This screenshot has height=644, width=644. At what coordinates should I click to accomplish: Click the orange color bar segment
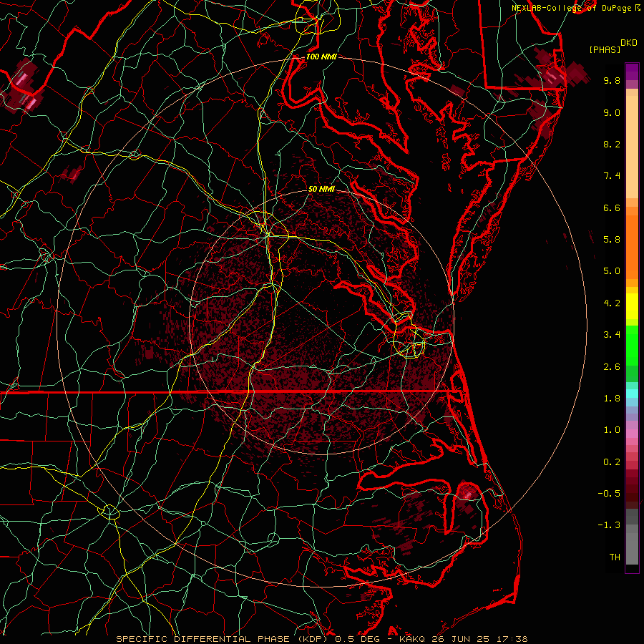[x=632, y=248]
